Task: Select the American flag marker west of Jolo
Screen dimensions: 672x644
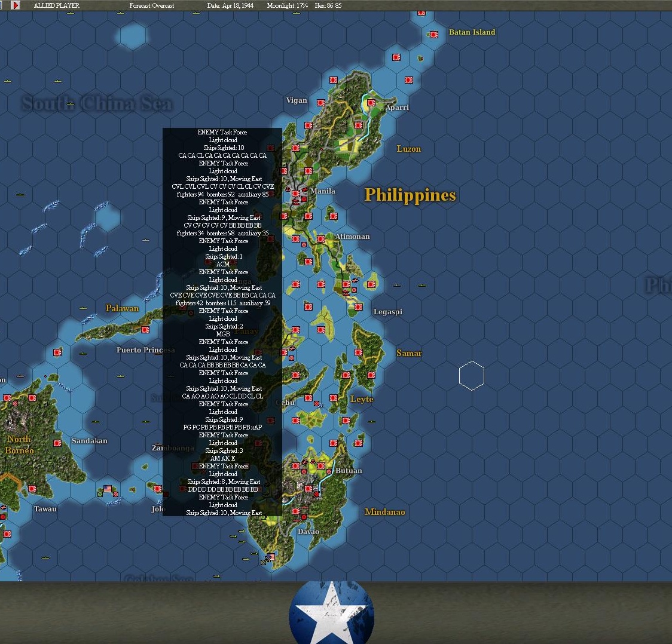Action: point(108,489)
